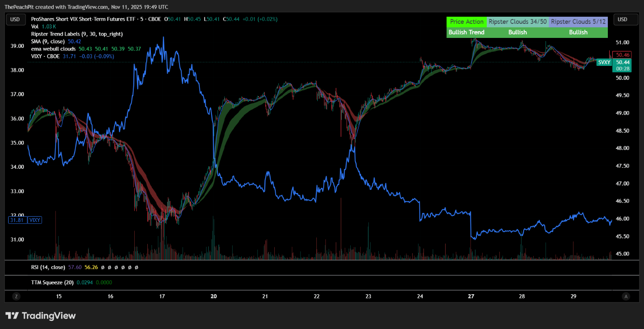Select the Ripster Trend Labels indicator legend
The width and height of the screenshot is (644, 329).
click(x=77, y=34)
